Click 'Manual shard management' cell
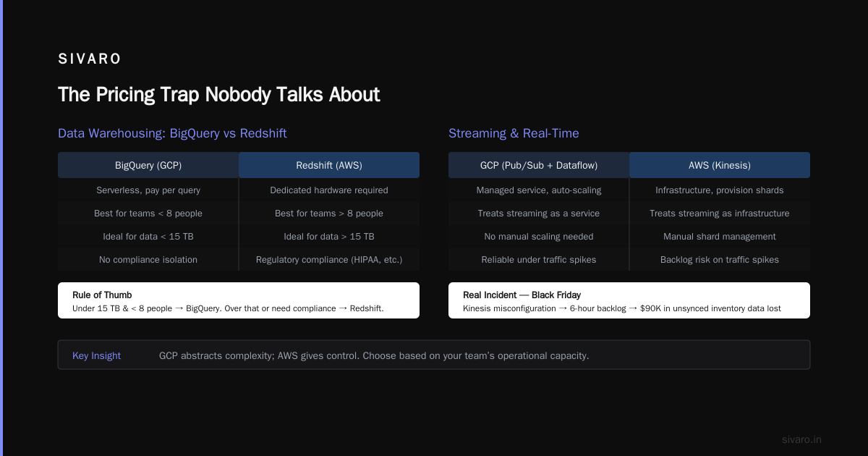Screen dimensions: 868x456 pos(720,237)
